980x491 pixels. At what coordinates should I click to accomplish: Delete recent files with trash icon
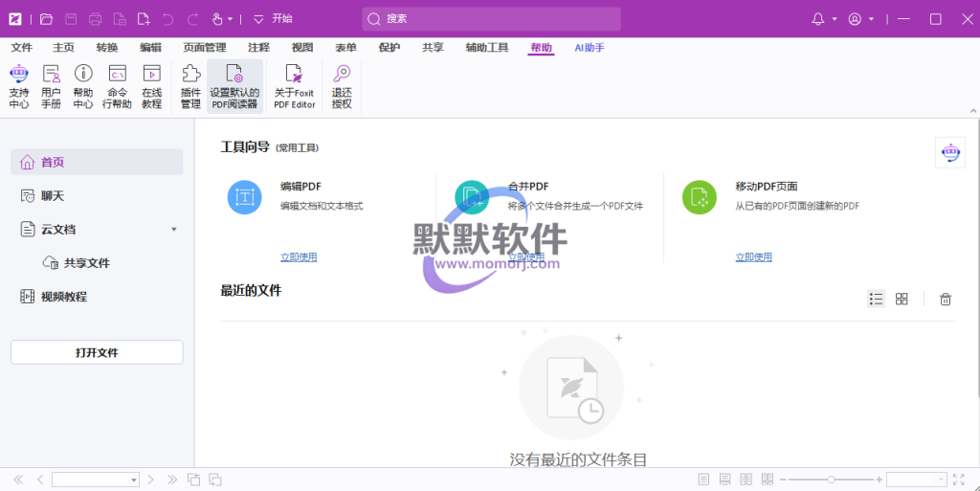[946, 299]
